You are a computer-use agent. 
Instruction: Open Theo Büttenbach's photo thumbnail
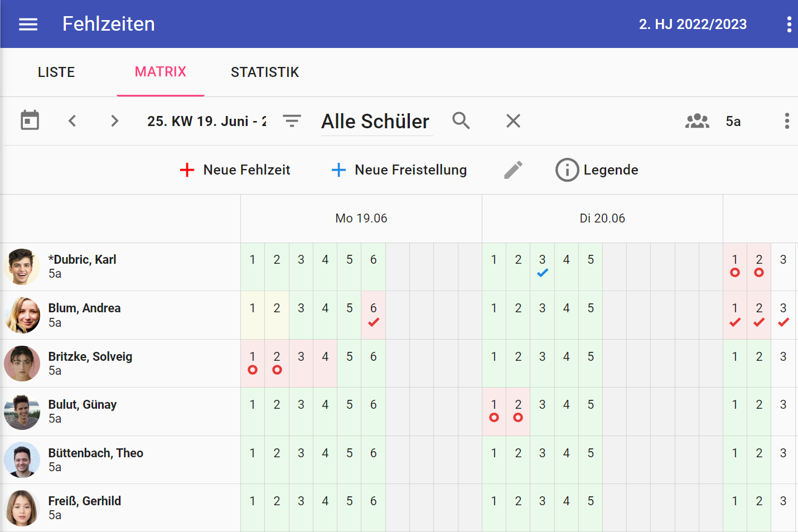22,460
